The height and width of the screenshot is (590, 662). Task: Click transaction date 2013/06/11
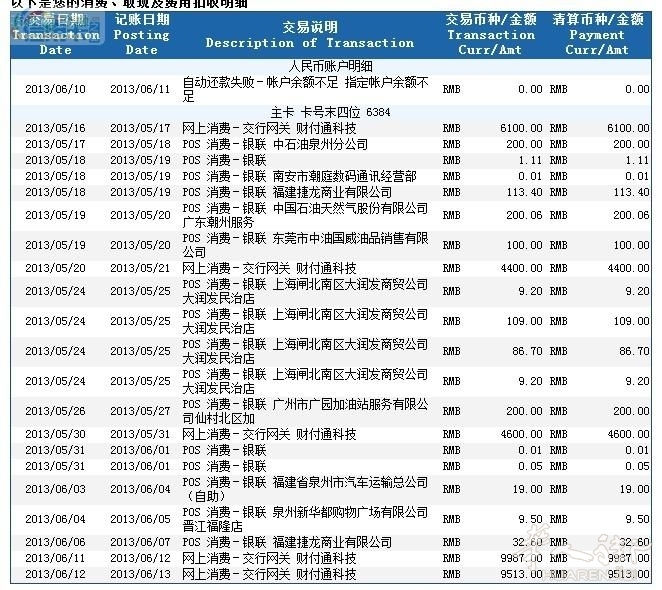[x=55, y=558]
